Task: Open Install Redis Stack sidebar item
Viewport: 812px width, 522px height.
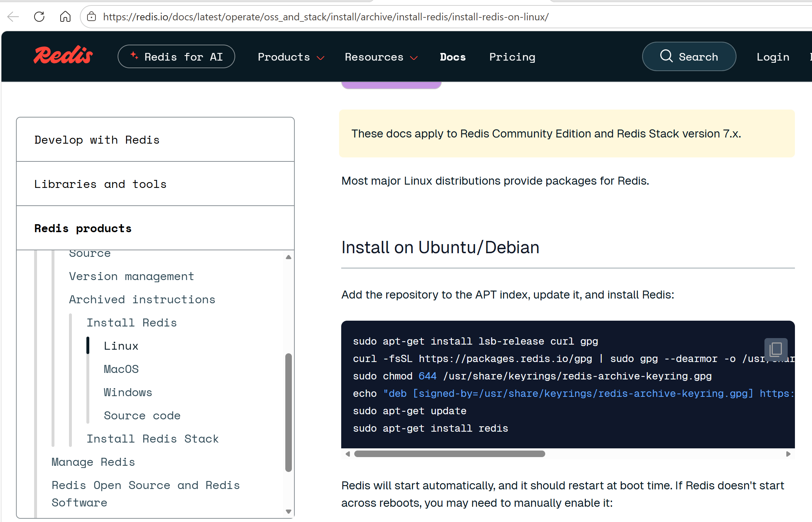Action: pyautogui.click(x=152, y=439)
